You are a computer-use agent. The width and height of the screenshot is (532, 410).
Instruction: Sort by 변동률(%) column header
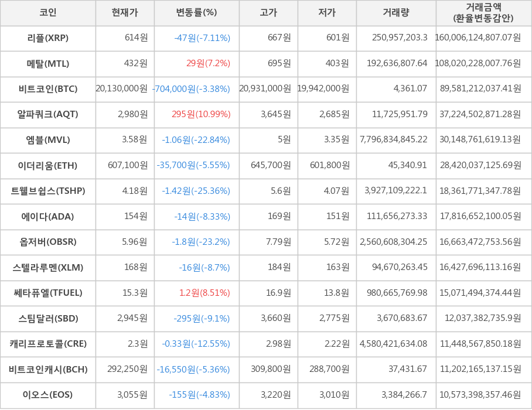click(195, 13)
